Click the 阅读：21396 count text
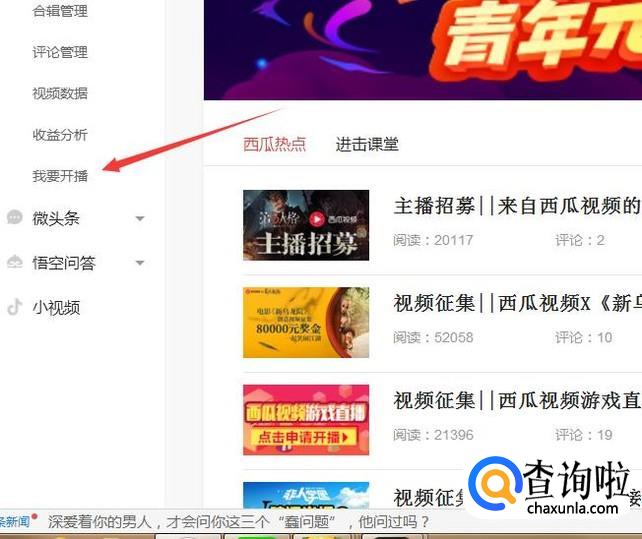This screenshot has height=539, width=642. (433, 435)
